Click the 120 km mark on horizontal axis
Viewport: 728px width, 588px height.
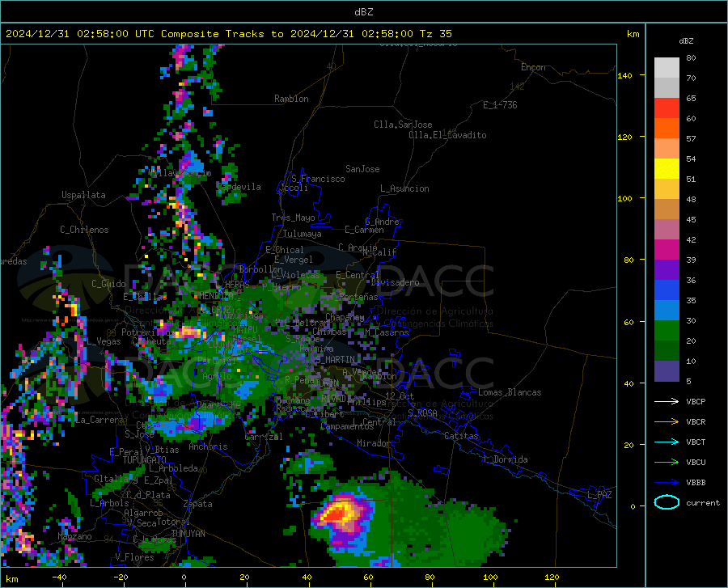552,577
